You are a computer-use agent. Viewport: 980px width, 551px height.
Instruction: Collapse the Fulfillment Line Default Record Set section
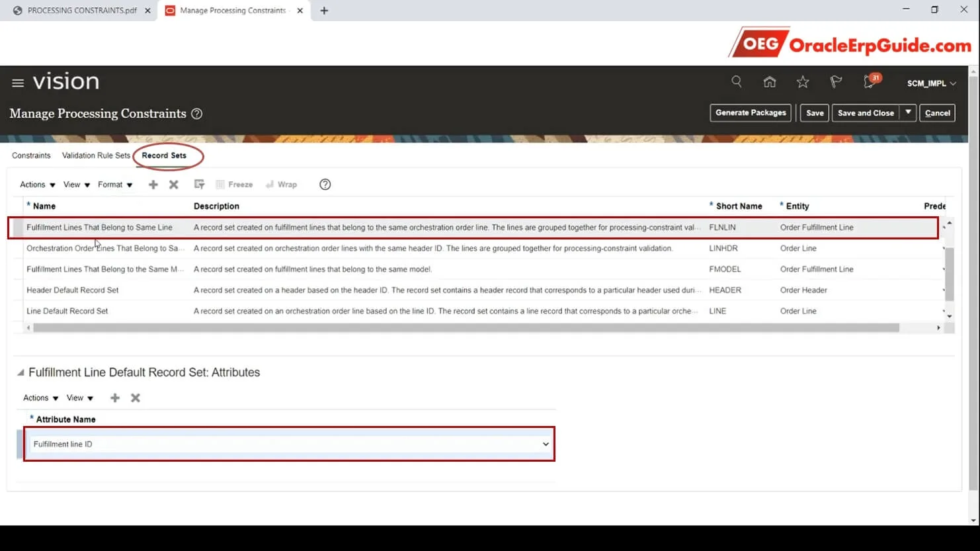click(20, 372)
